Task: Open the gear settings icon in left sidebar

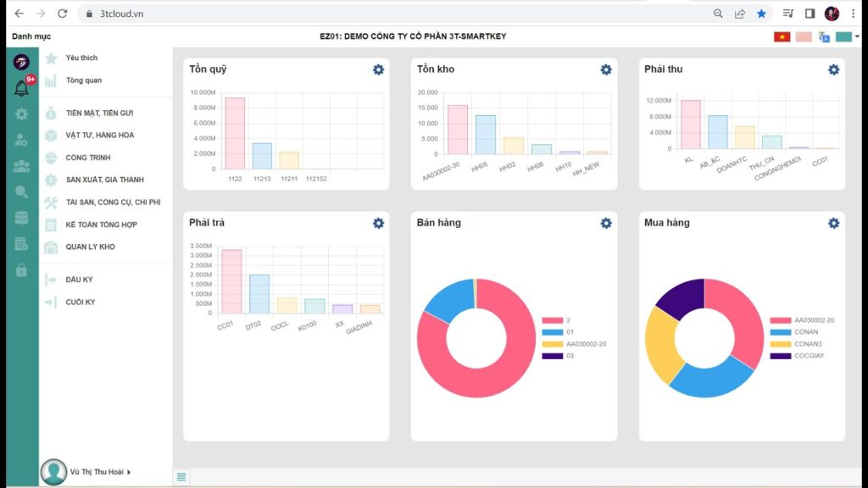Action: tap(21, 114)
